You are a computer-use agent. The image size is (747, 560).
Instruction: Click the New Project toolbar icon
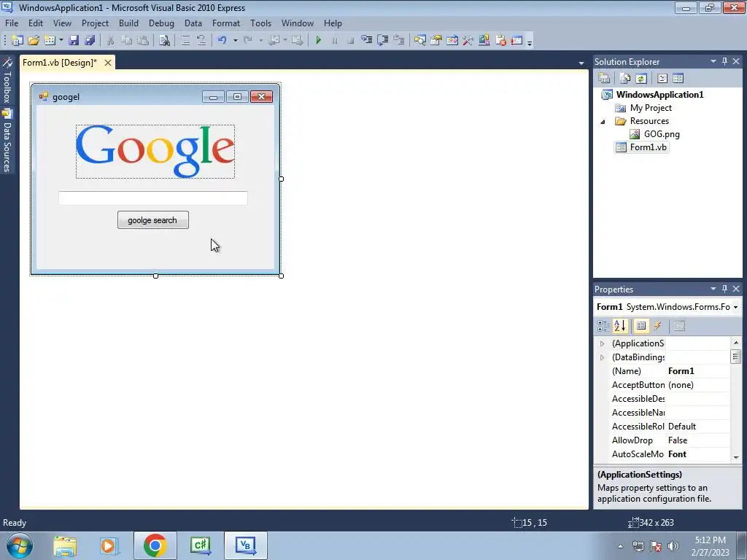point(18,41)
